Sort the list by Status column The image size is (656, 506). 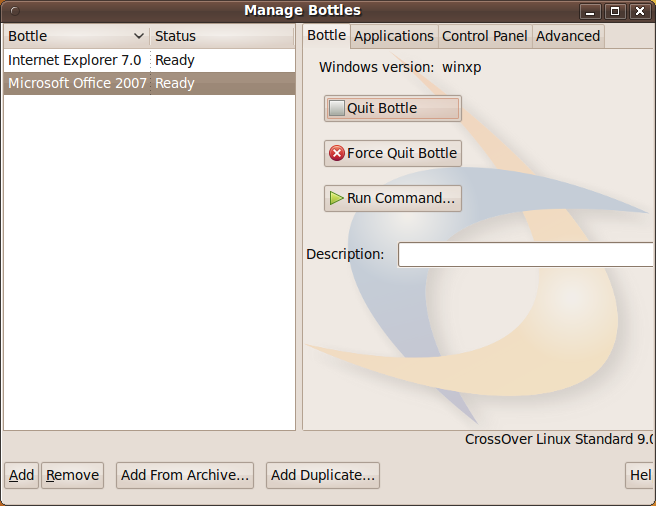(222, 36)
